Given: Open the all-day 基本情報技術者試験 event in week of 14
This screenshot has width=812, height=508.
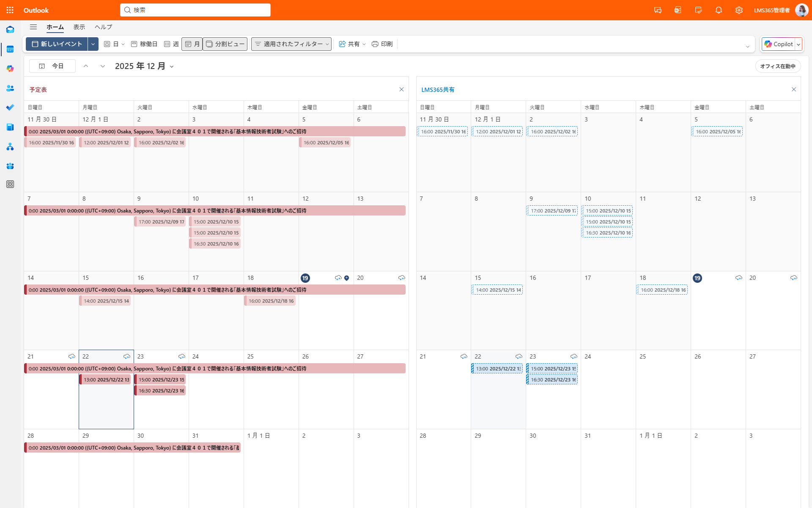Looking at the screenshot, I should point(215,290).
